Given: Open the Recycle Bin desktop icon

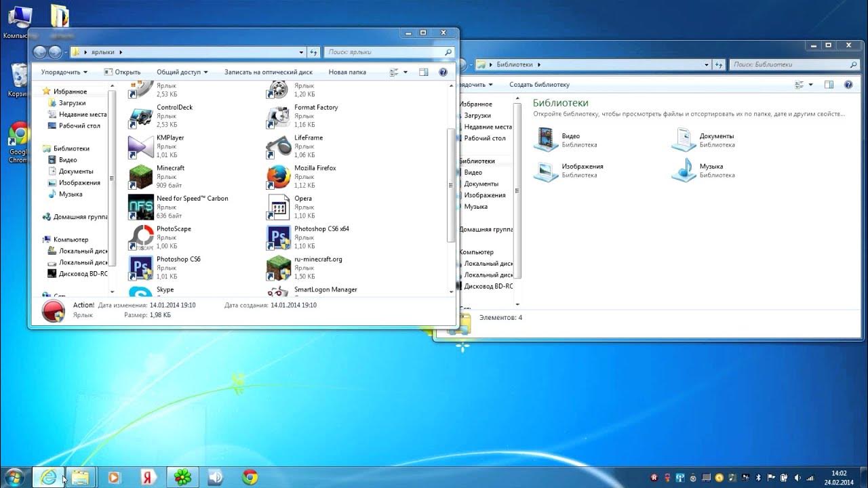Looking at the screenshot, I should click(18, 79).
